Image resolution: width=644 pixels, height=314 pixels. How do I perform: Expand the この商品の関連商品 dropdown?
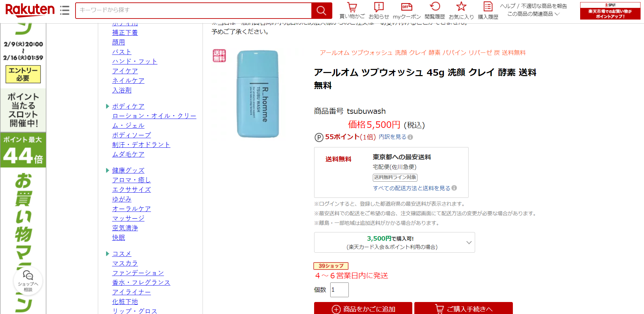[x=533, y=14]
